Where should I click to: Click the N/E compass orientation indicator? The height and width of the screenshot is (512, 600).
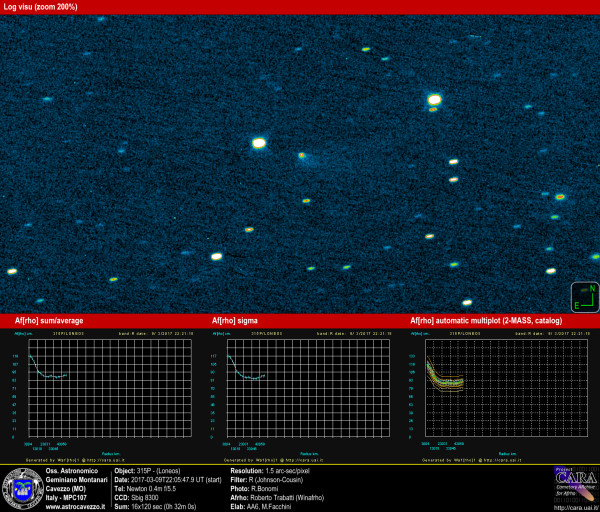(585, 297)
